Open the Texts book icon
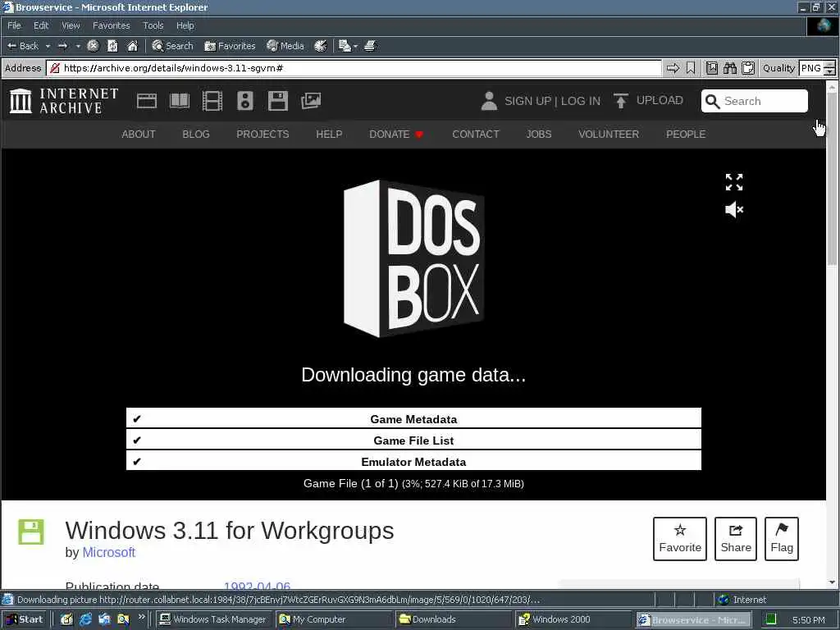The width and height of the screenshot is (840, 630). tap(180, 101)
